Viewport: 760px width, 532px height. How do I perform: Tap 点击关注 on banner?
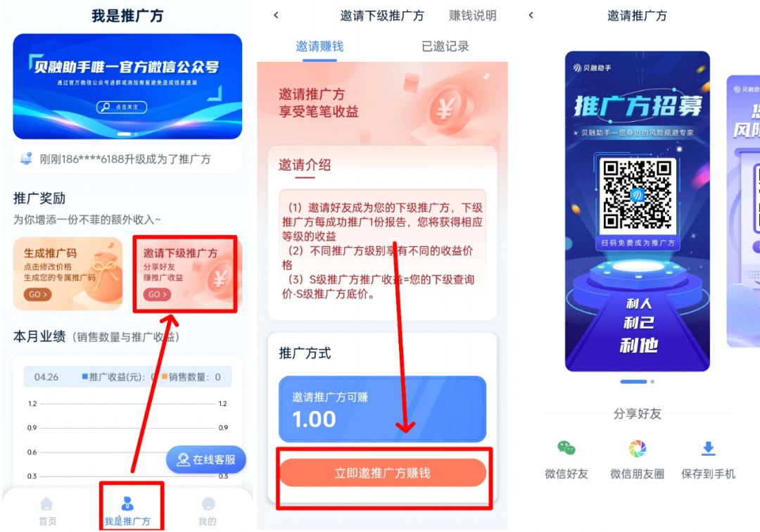[122, 106]
